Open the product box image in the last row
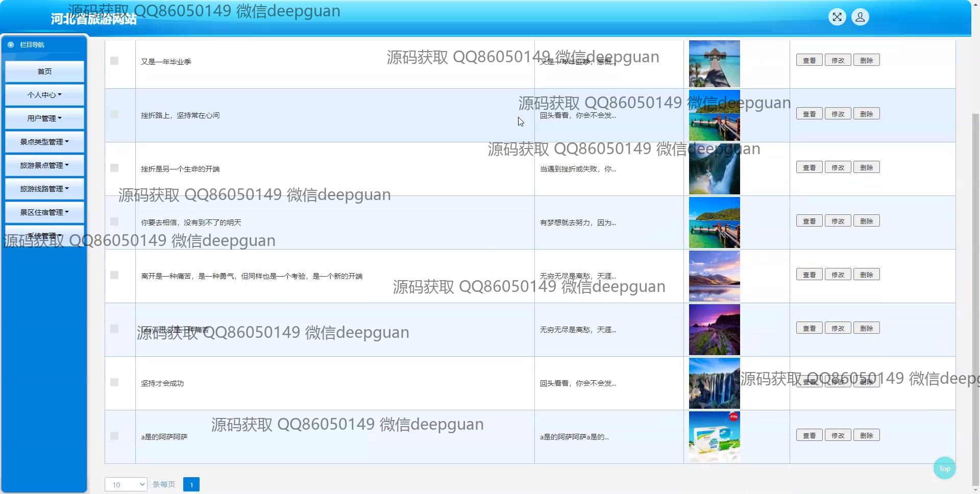The height and width of the screenshot is (494, 980). (x=714, y=437)
